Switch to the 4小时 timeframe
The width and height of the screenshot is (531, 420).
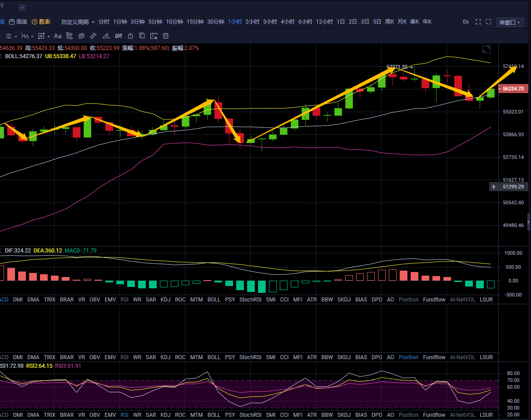point(287,22)
